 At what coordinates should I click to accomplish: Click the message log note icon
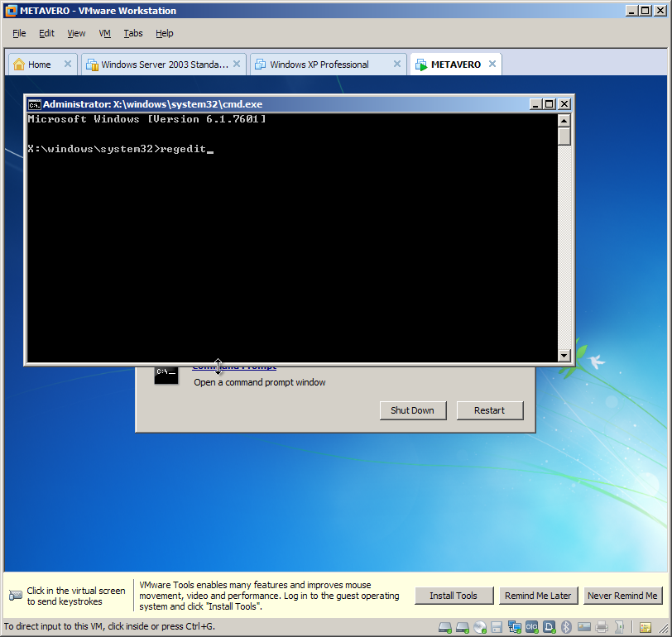point(646,628)
